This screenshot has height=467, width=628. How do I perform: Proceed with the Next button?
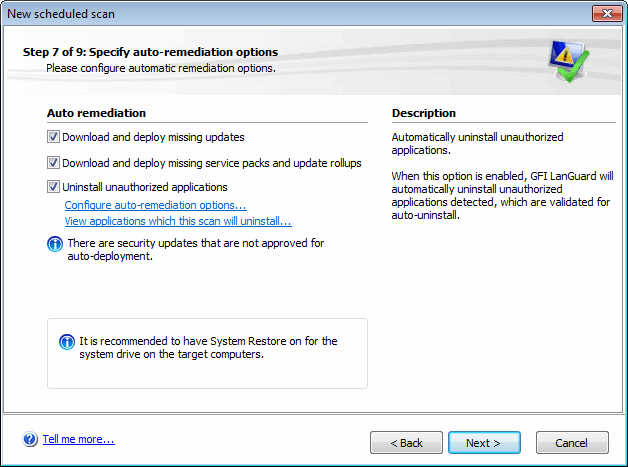484,443
